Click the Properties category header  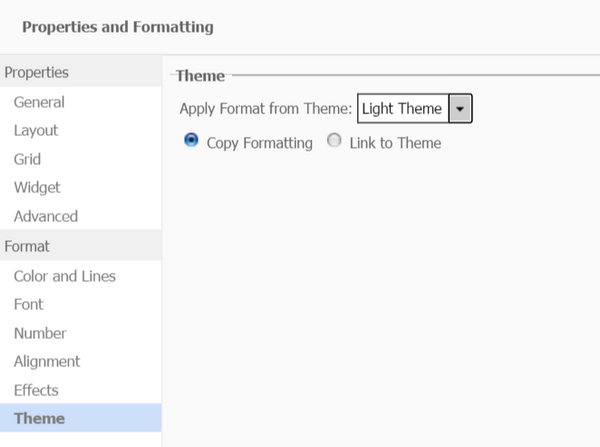[x=37, y=72]
